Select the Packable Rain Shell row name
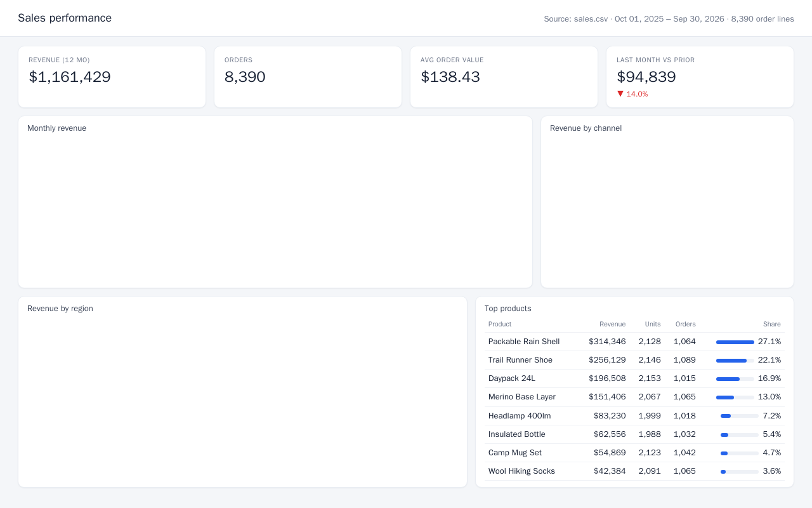This screenshot has width=812, height=508. 524,342
